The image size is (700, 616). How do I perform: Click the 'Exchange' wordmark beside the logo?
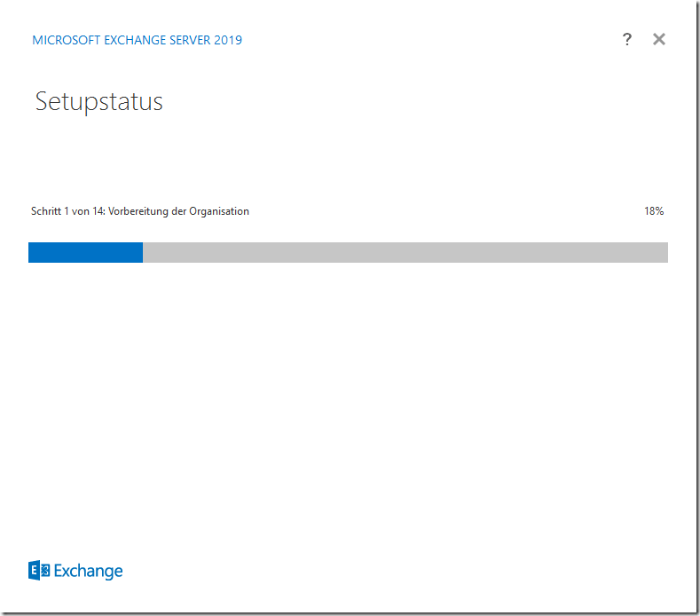[88, 571]
